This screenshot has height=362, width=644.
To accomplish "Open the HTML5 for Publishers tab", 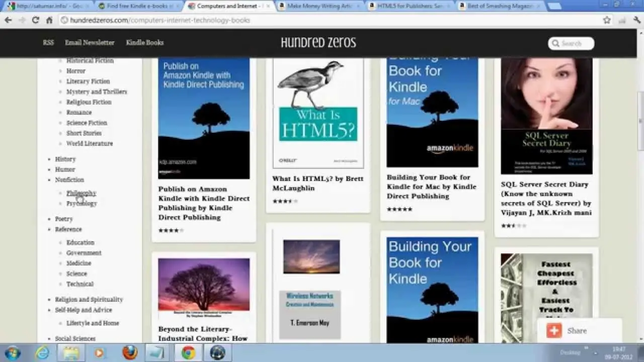I will pos(409,6).
